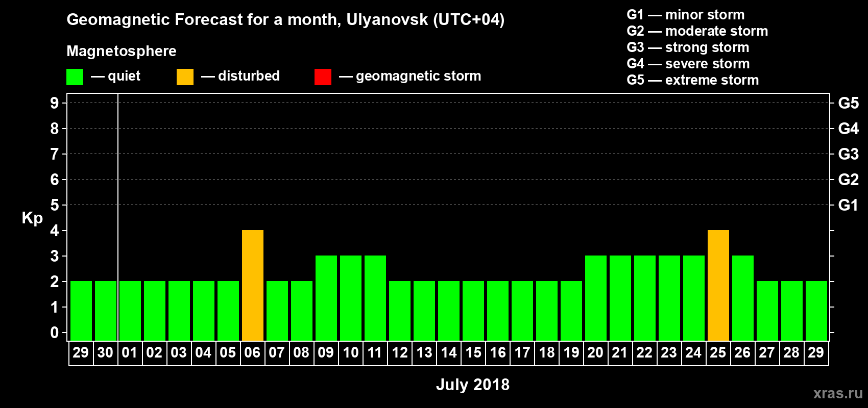Click the 5 value on Kp axis
The height and width of the screenshot is (408, 868).
55,205
